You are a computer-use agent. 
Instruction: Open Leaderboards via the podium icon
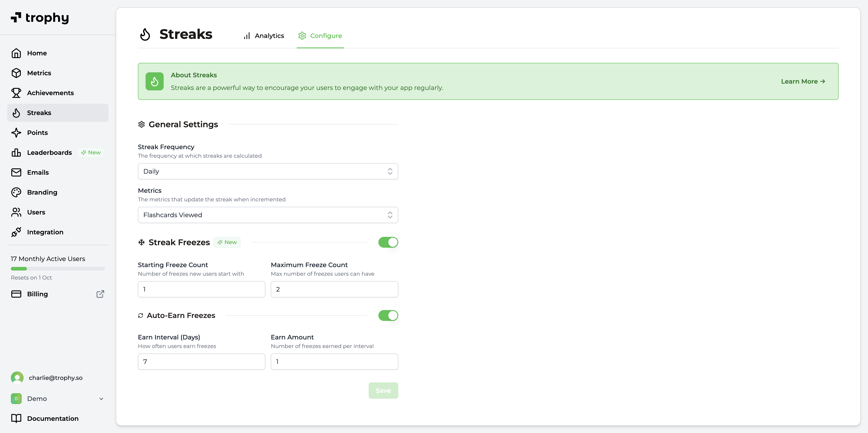[16, 153]
